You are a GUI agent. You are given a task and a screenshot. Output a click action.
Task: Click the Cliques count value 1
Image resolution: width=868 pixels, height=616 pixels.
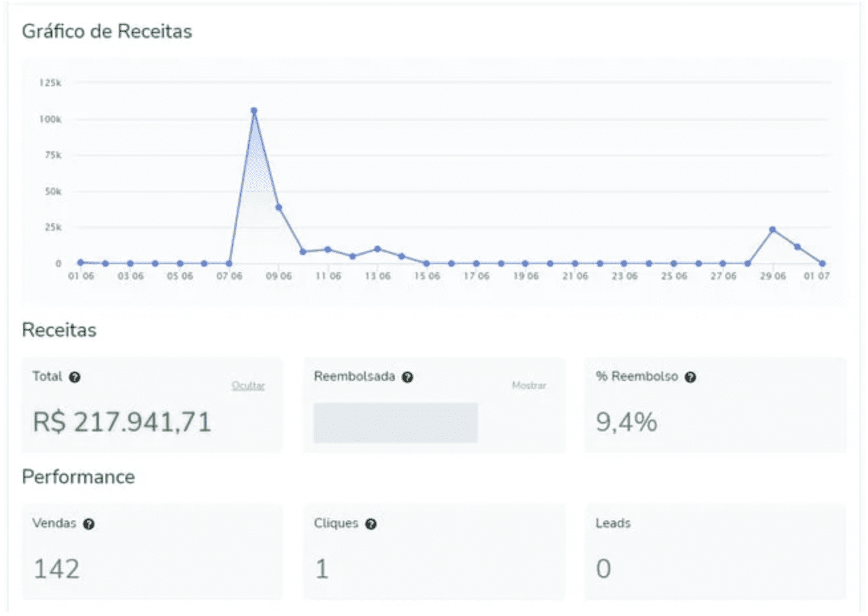point(322,569)
